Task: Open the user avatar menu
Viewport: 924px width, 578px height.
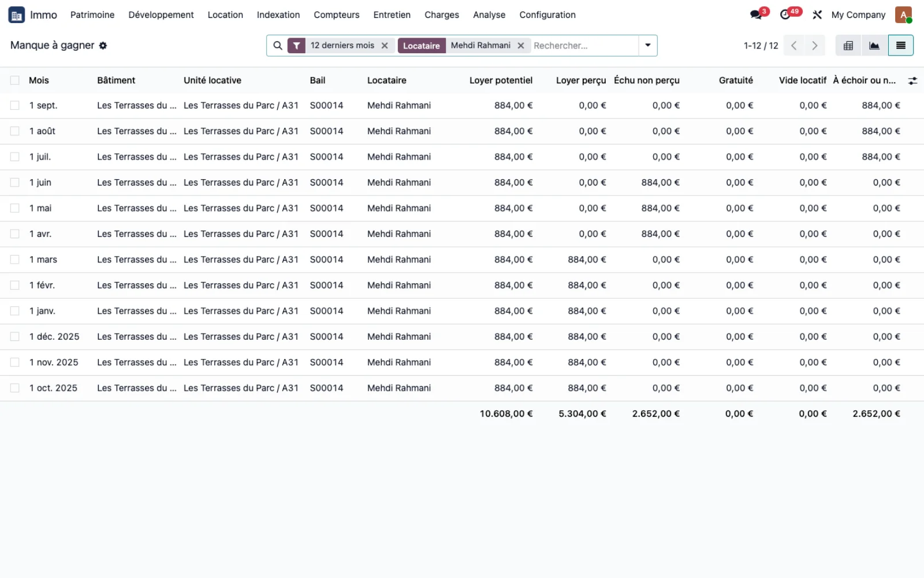Action: pyautogui.click(x=903, y=15)
